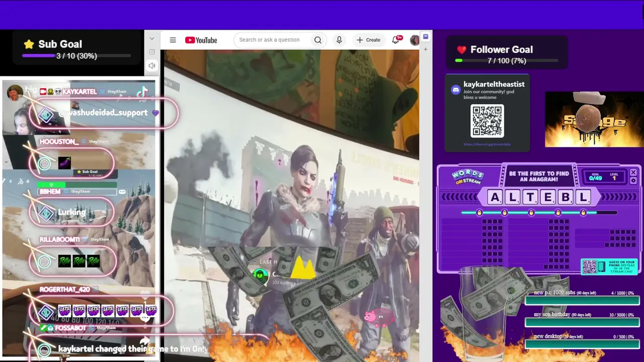The height and width of the screenshot is (362, 644).
Task: Click the purple W extension icon
Action: coord(426,36)
